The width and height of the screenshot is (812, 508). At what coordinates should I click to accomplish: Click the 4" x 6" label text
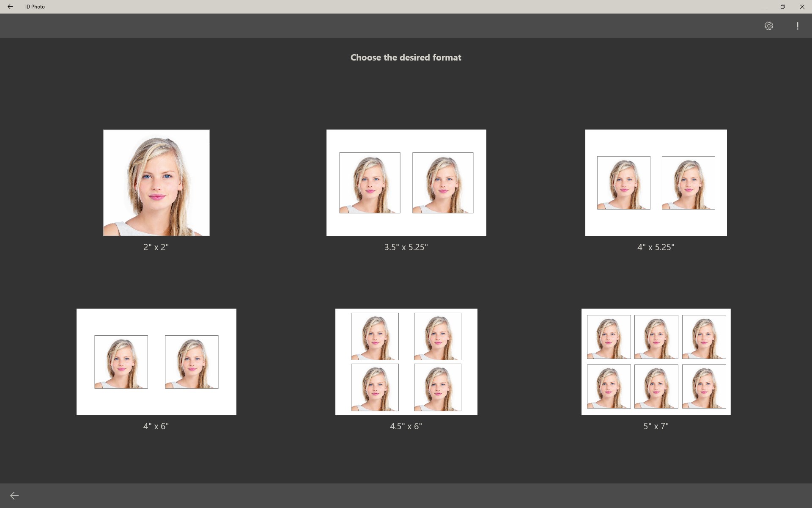[x=156, y=426]
